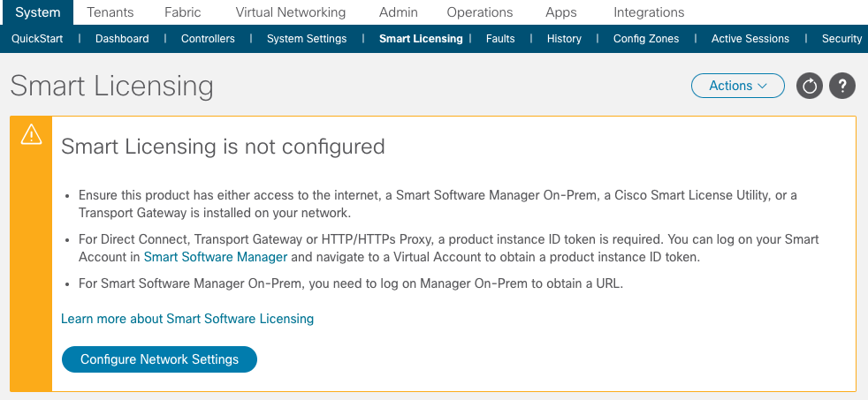Open the Tenants tab
Image resolution: width=868 pixels, height=400 pixels.
point(110,12)
